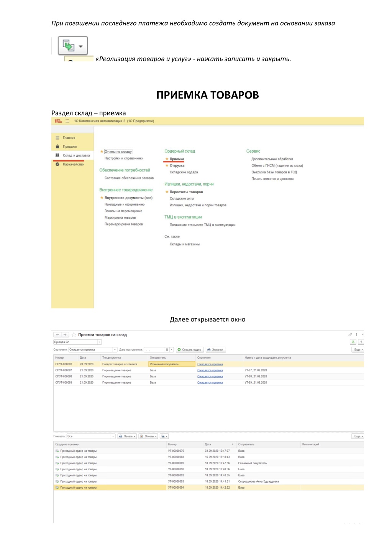
Task: Open the Показать Все dropdown arrow
Action: (x=113, y=436)
